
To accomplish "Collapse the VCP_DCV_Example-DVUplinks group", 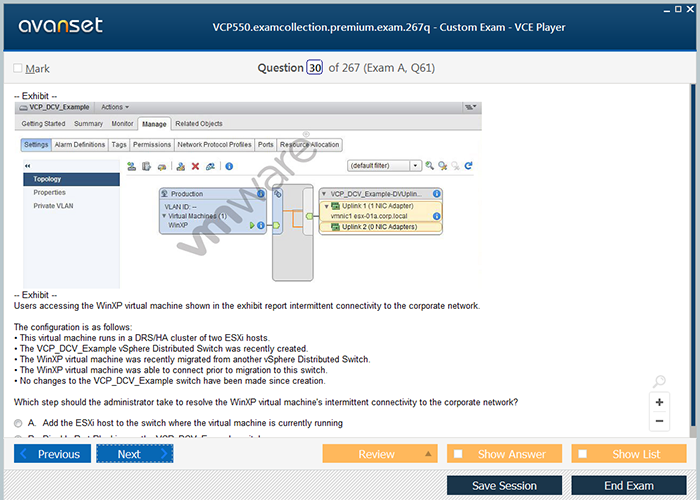I will pos(324,194).
